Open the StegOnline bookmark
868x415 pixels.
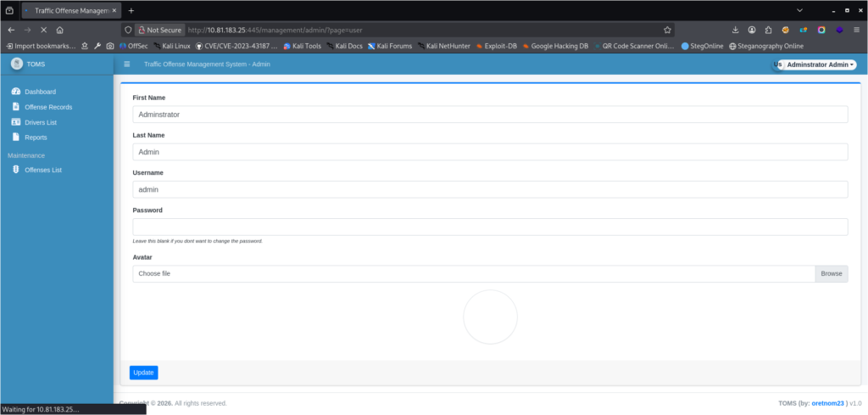coord(703,46)
